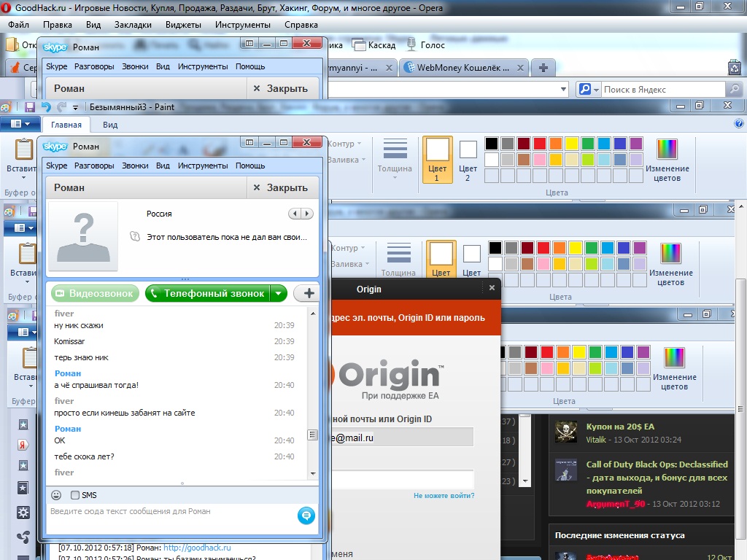This screenshot has height=560, width=747.
Task: Open Файл menu in Opera
Action: pyautogui.click(x=18, y=25)
